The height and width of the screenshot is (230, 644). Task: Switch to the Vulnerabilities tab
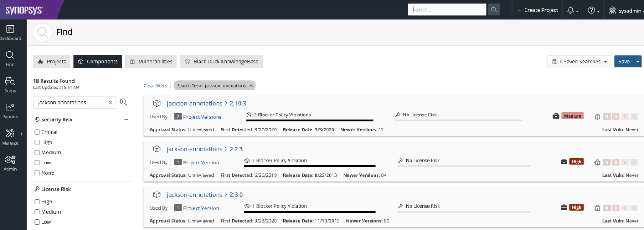pyautogui.click(x=151, y=62)
